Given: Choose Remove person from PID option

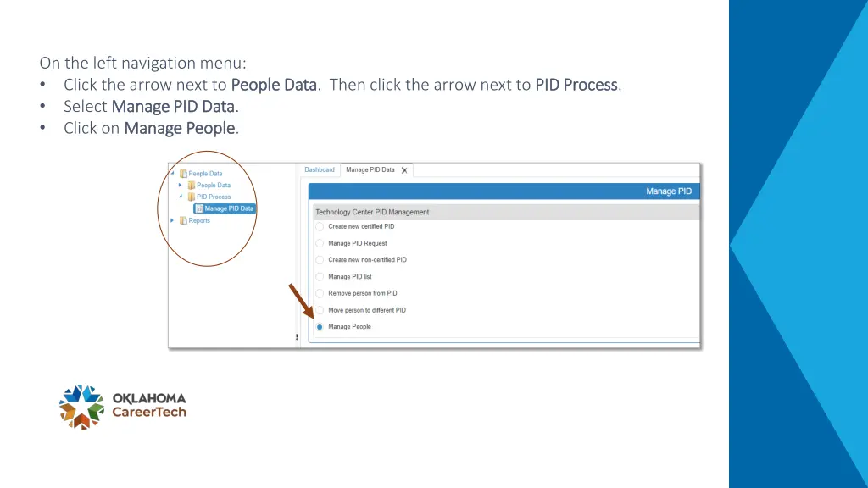Looking at the screenshot, I should pos(320,293).
